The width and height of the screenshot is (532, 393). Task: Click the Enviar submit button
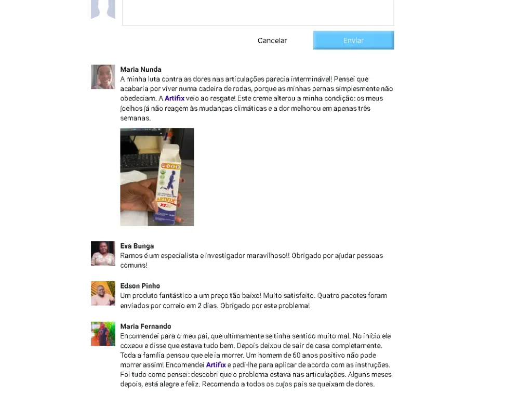click(353, 41)
